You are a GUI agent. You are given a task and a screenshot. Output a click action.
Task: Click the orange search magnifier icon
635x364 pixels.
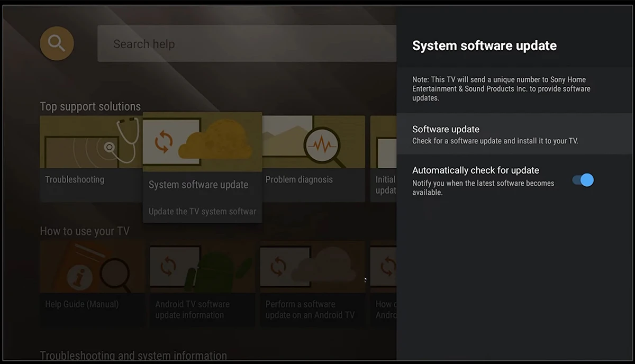pyautogui.click(x=57, y=43)
